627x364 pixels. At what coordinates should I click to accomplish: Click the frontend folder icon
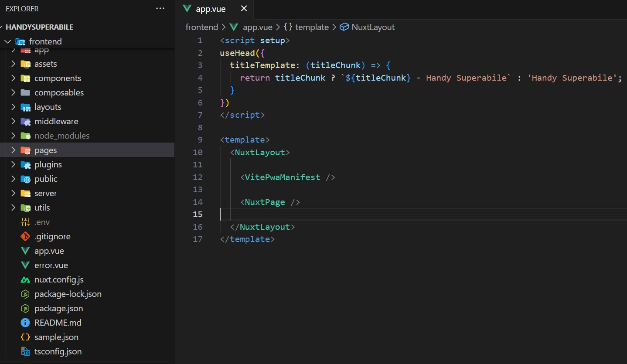[20, 42]
